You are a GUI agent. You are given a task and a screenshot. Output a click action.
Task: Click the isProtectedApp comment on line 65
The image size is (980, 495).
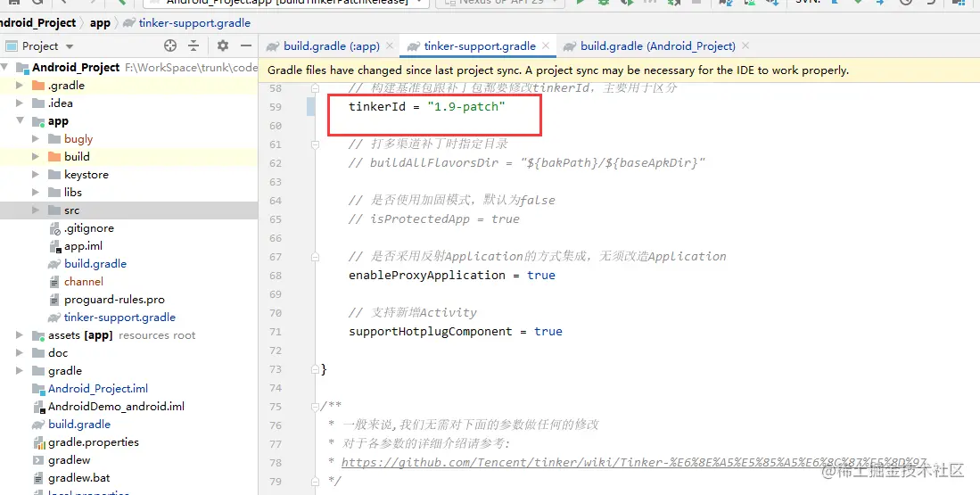pyautogui.click(x=433, y=219)
